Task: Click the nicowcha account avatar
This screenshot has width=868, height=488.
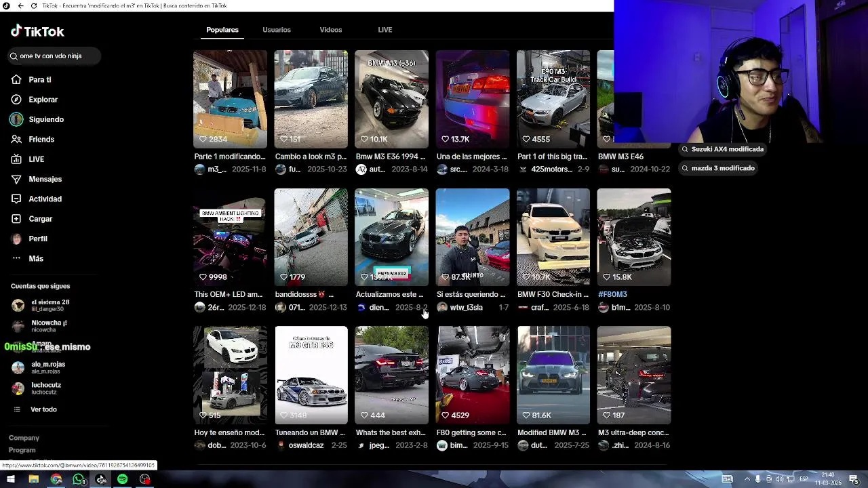Action: (18, 326)
